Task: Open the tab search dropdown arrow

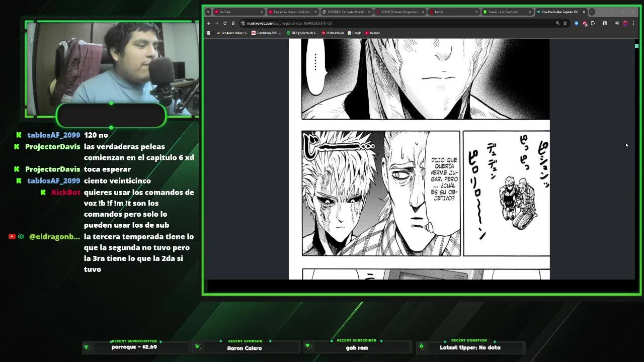Action: [208, 12]
